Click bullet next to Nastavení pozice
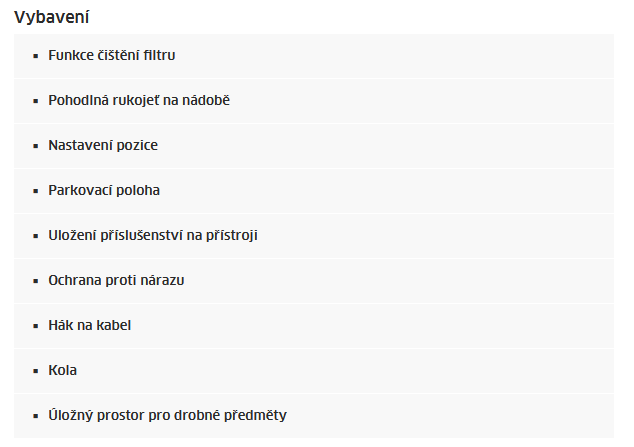634x447 pixels. coord(36,146)
